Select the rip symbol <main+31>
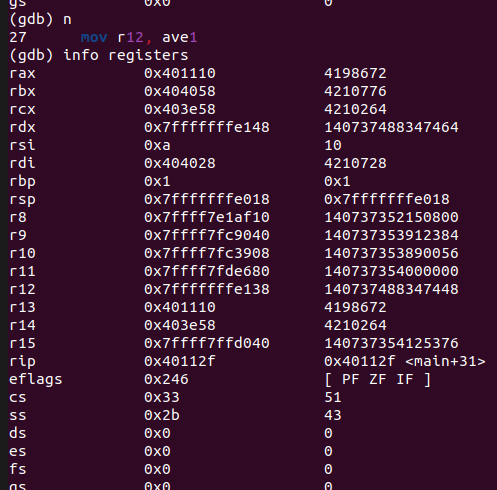497x490 pixels. 445,361
